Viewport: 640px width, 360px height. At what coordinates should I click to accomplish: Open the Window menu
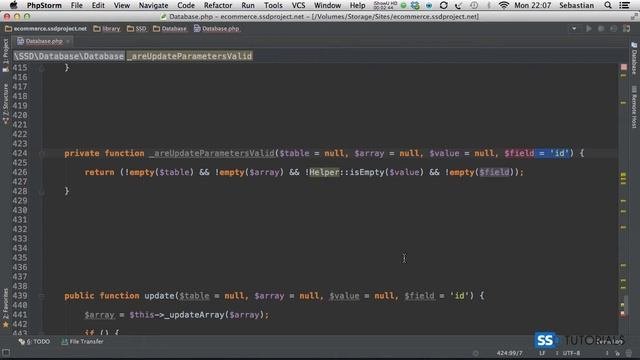tap(327, 5)
